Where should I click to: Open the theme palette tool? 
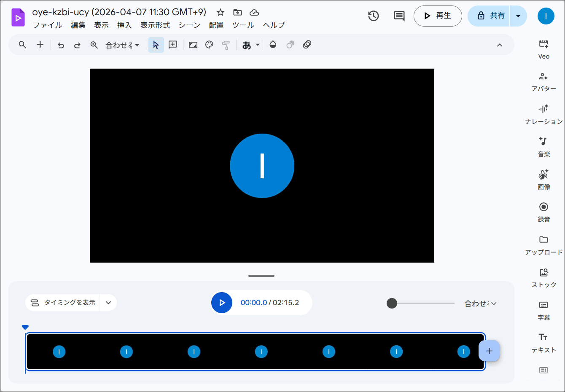point(209,45)
